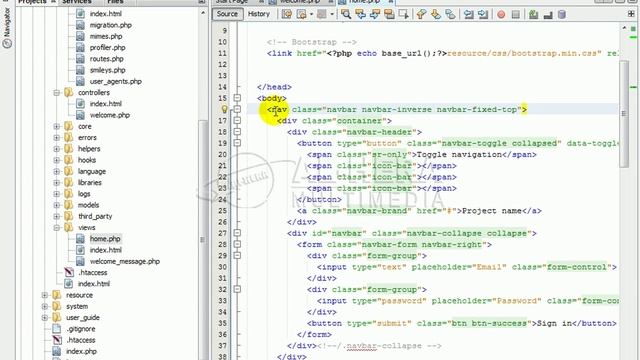Jump to Previous Bookmark icon
Screen dimensions: 640x360
421,14
